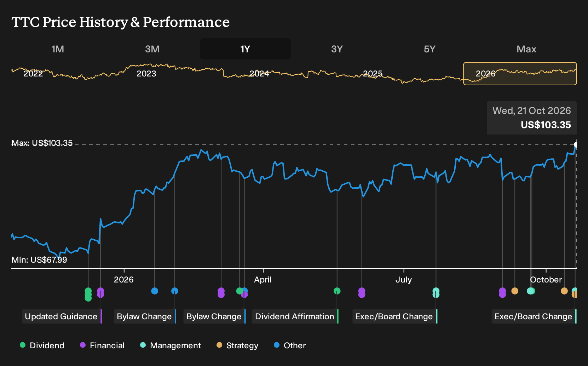Open the Bylaw Change label beside Updated Guidance
588x366 pixels.
145,316
